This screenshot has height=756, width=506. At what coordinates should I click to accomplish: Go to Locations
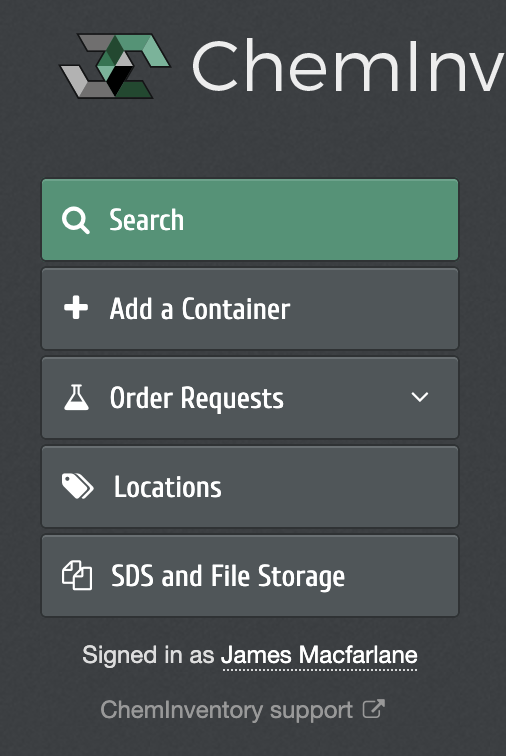coord(250,486)
